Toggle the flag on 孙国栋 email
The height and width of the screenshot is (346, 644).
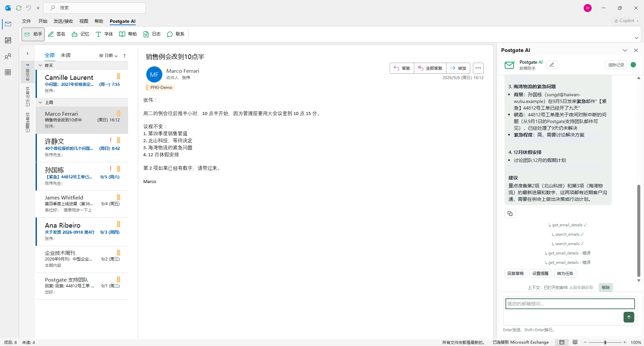[118, 169]
